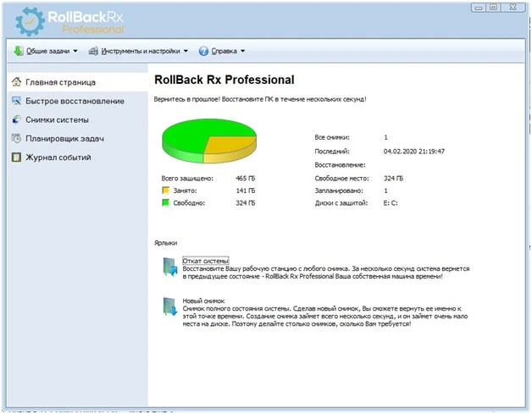The height and width of the screenshot is (414, 532).
Task: Click the Home page house icon
Action: [x=16, y=82]
